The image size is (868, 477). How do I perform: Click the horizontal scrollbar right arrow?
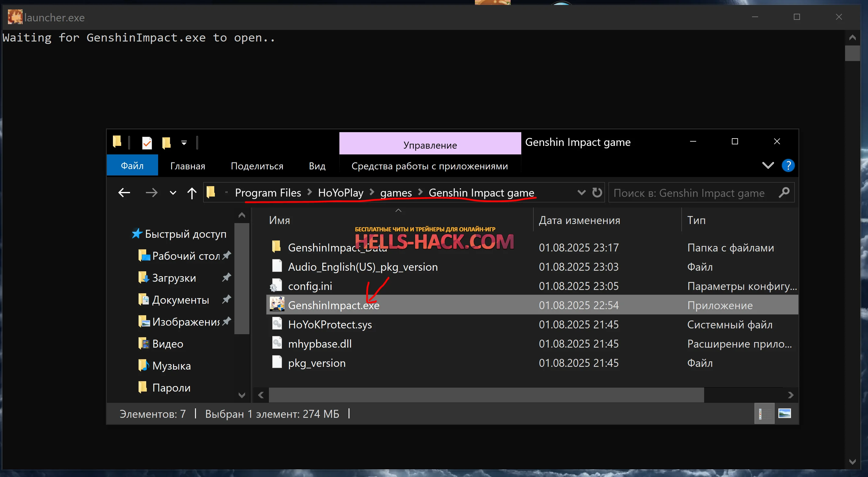tap(790, 395)
